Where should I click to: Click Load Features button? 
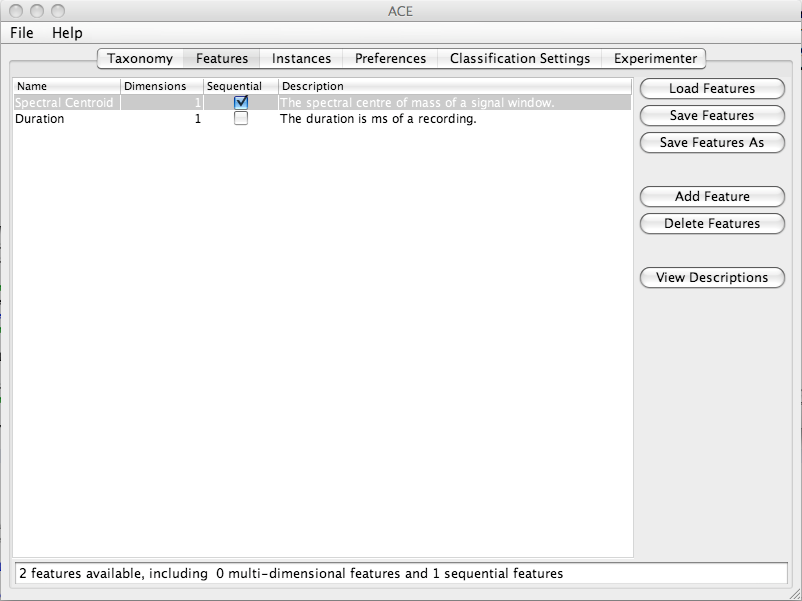[712, 88]
